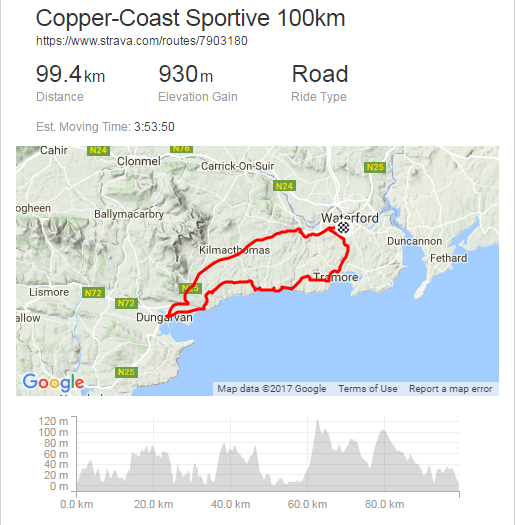The width and height of the screenshot is (516, 525).
Task: Click the N76 road badge above Clonmel
Action: [181, 149]
